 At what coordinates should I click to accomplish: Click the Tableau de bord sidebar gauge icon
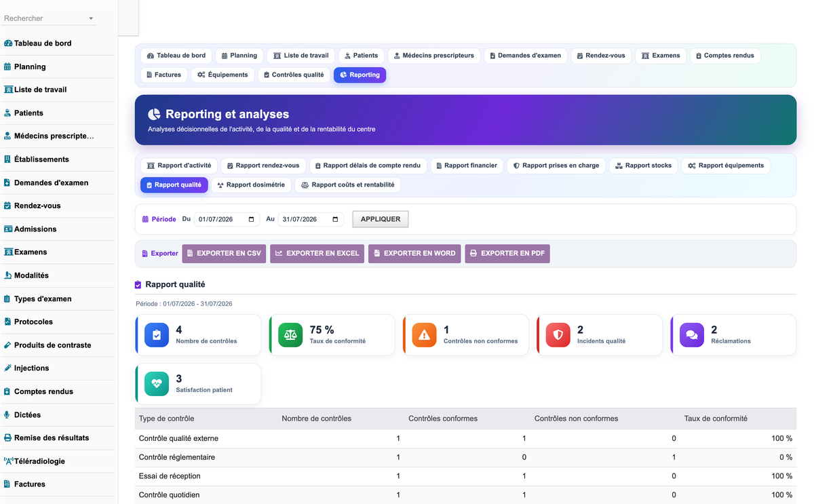point(8,43)
